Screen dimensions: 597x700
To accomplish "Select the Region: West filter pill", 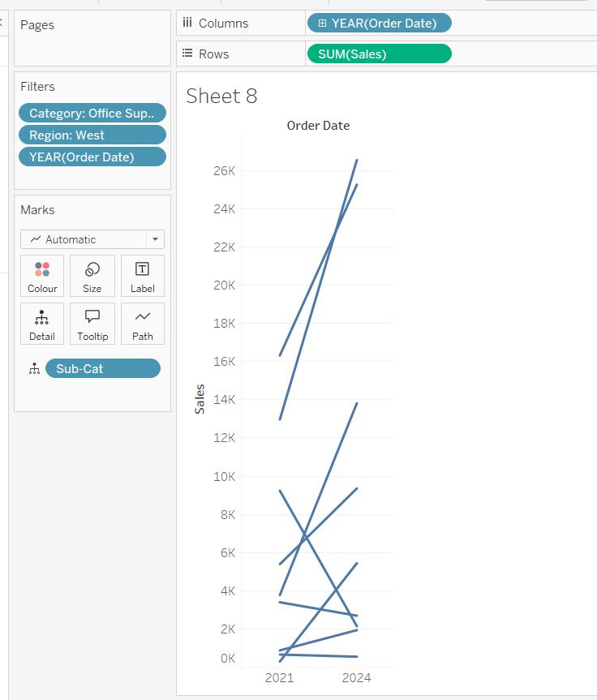I will click(x=92, y=135).
